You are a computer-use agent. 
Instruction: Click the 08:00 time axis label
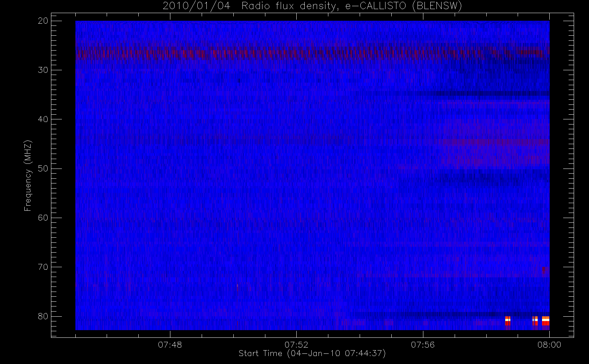pyautogui.click(x=549, y=345)
